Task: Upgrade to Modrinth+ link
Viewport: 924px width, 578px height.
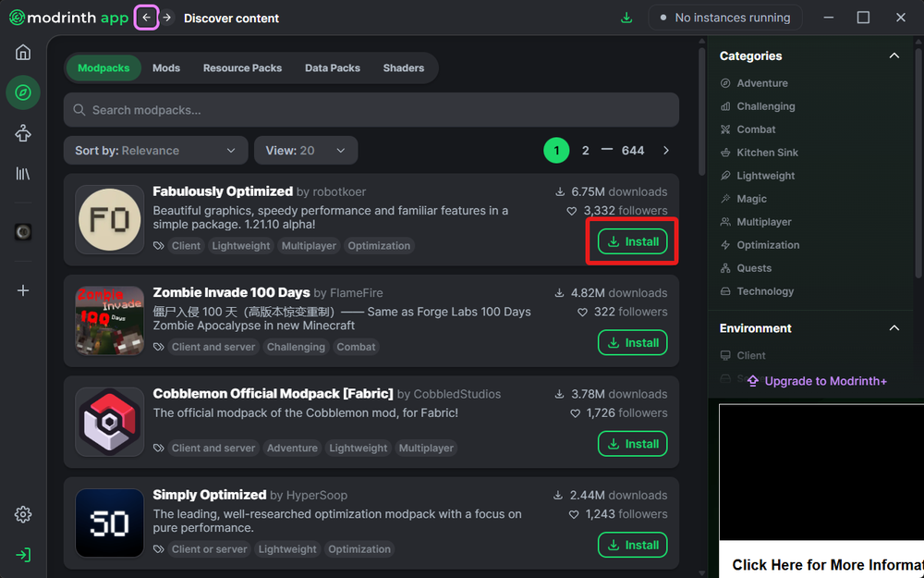Action: pyautogui.click(x=817, y=380)
